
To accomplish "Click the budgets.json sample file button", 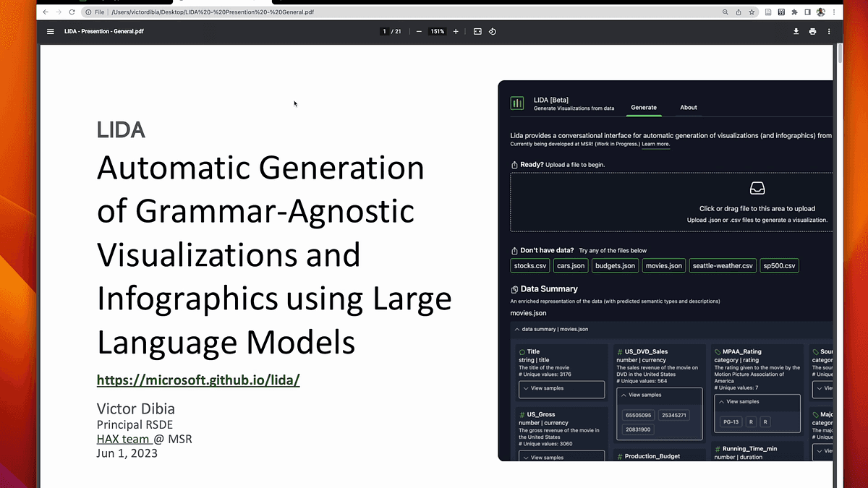I will pos(615,266).
